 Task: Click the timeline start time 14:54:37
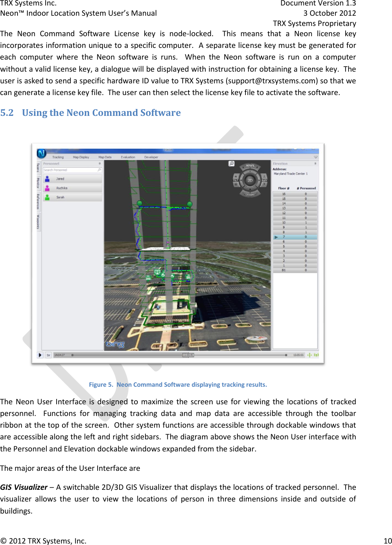click(60, 355)
